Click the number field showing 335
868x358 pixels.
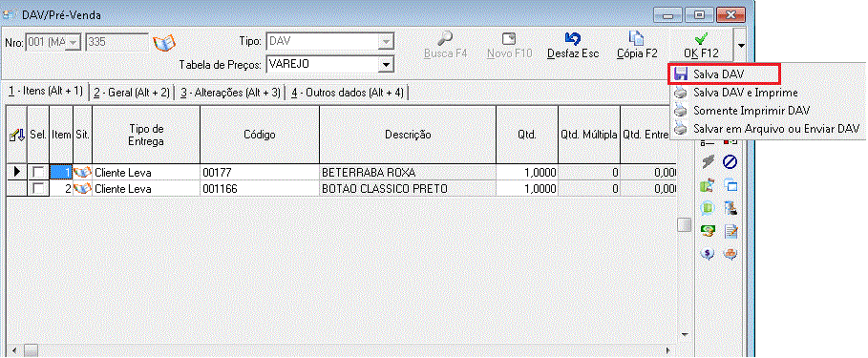[116, 43]
